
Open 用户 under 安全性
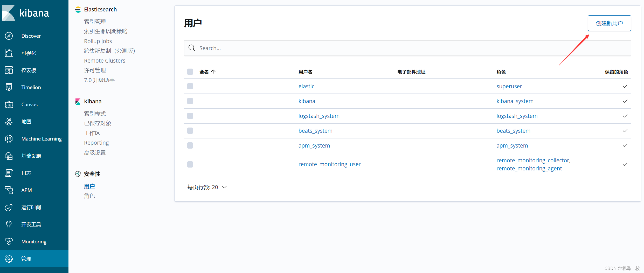89,187
